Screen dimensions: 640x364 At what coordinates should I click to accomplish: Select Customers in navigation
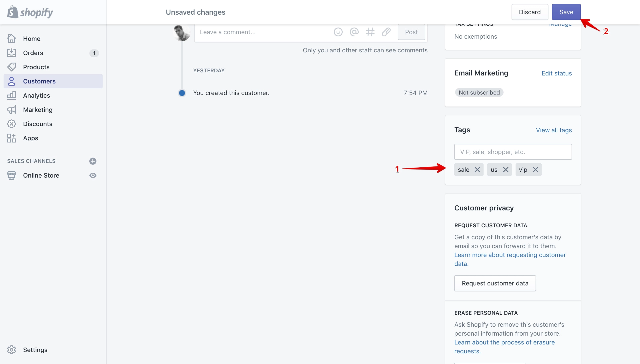coord(53,81)
